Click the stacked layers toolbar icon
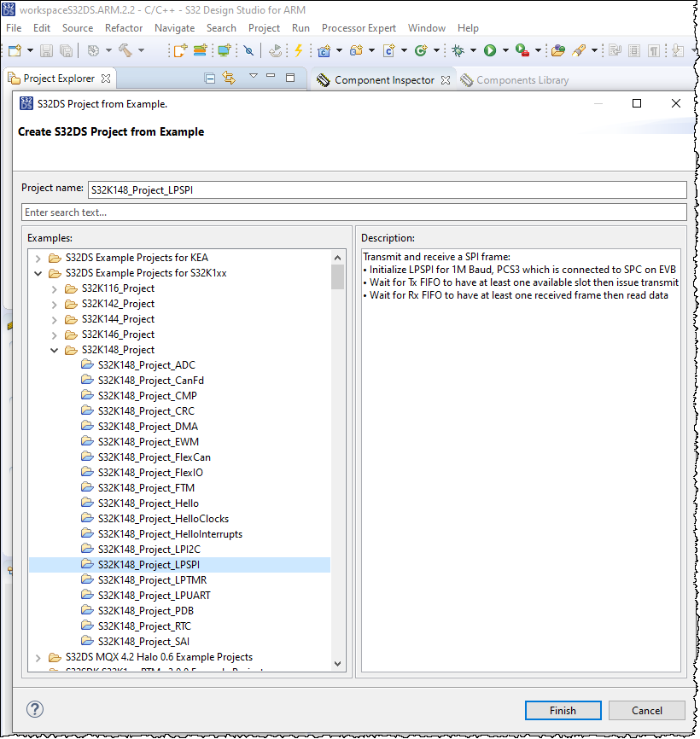The height and width of the screenshot is (739, 700). 200,50
